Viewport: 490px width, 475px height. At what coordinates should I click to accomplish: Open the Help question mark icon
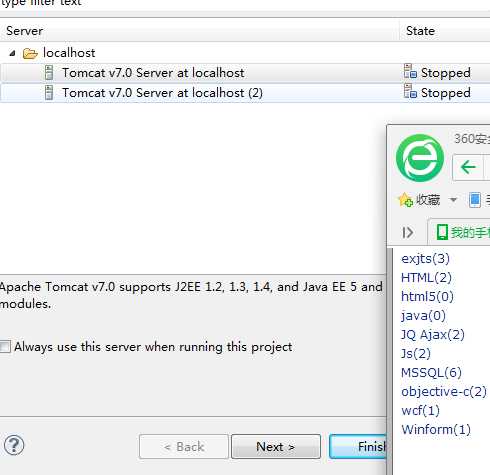pyautogui.click(x=14, y=445)
